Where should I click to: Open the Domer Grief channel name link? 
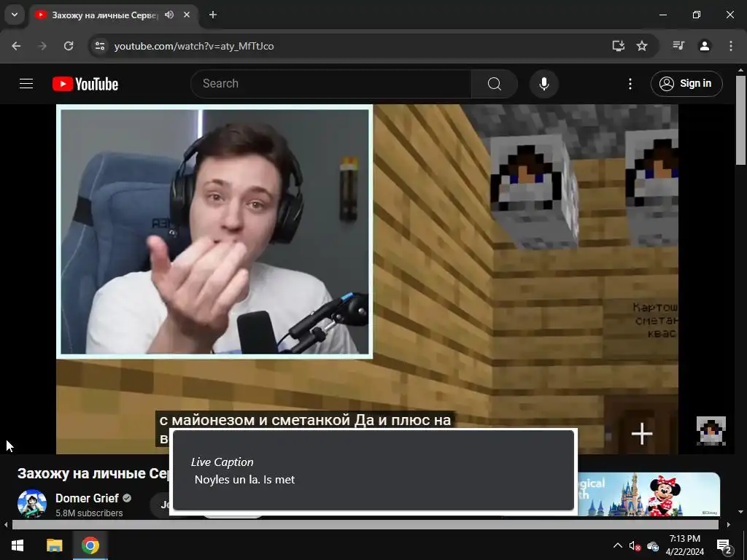87,498
